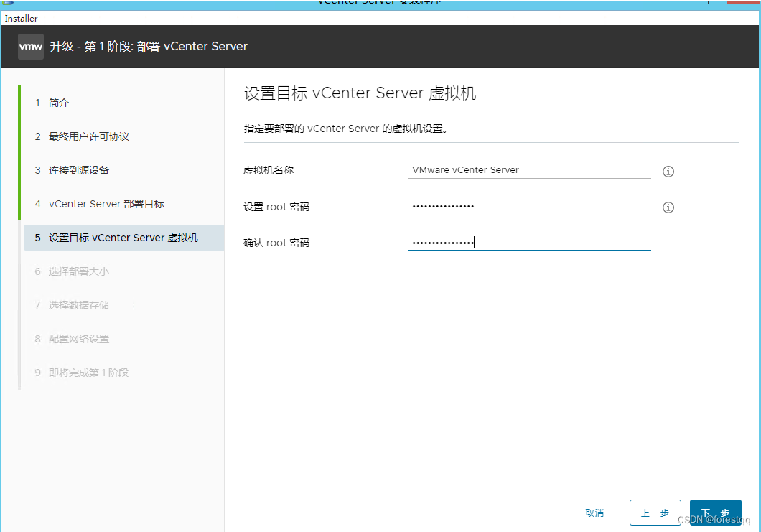Click the 上一步 back button
The height and width of the screenshot is (532, 761).
coord(655,513)
